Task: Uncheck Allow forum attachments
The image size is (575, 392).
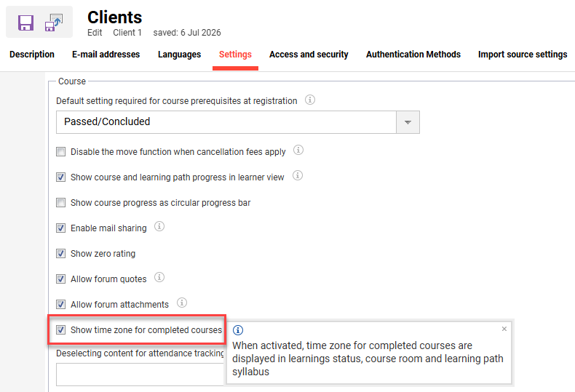Action: pyautogui.click(x=61, y=305)
